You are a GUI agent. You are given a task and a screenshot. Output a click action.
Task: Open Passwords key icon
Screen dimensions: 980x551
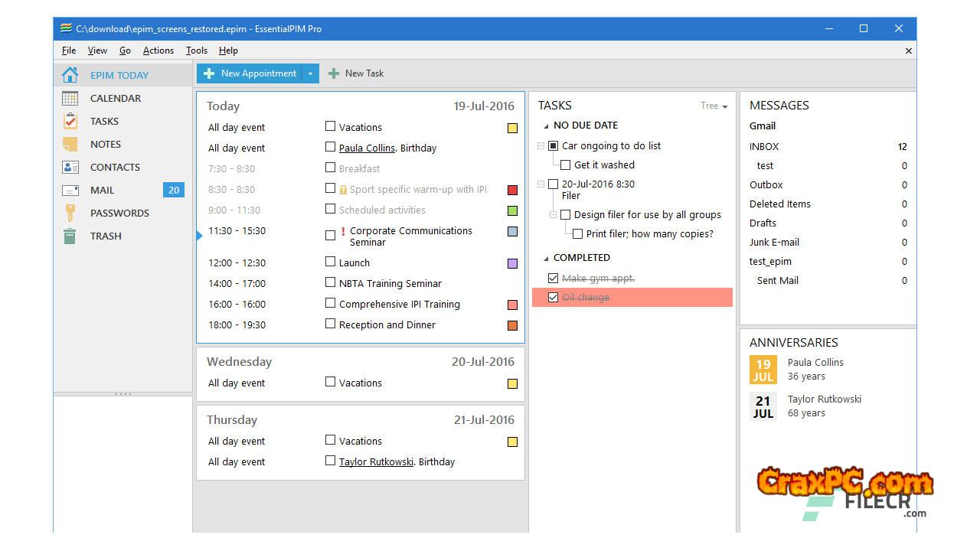pyautogui.click(x=70, y=213)
